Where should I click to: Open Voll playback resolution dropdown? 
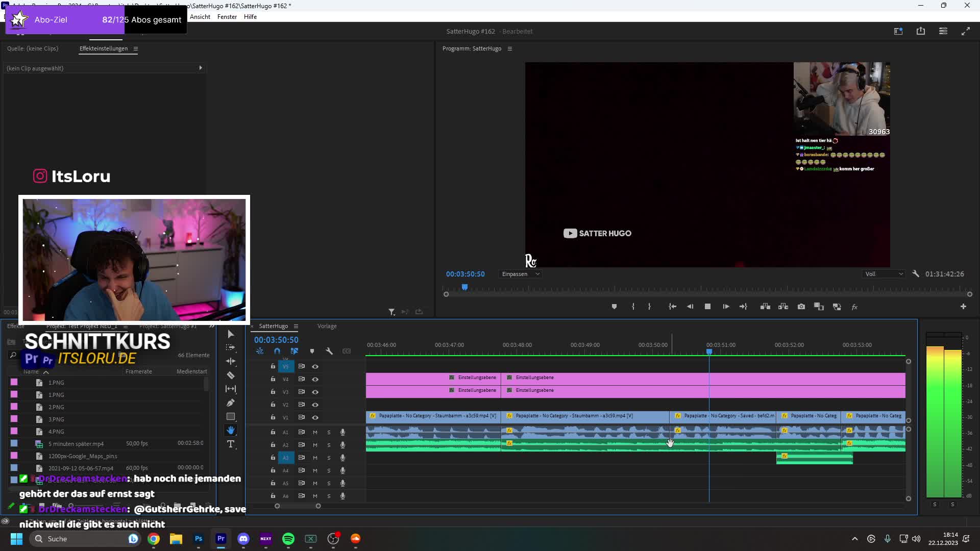click(x=884, y=274)
